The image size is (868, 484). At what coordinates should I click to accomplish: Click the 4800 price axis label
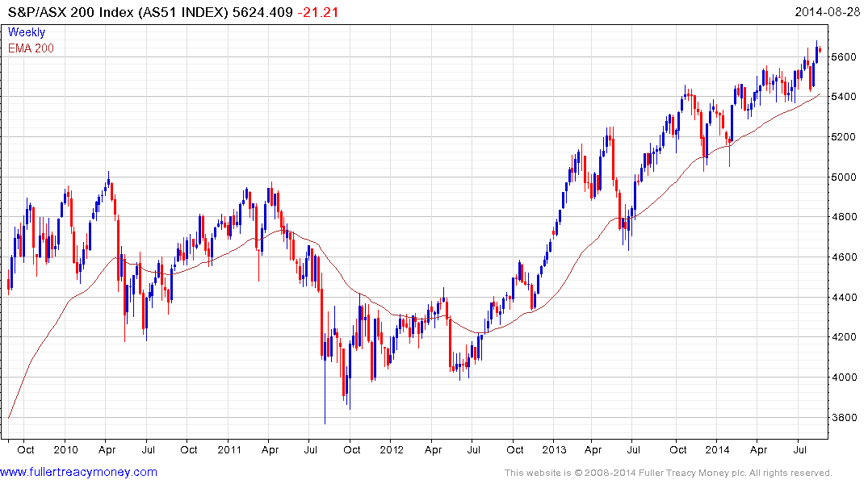click(844, 217)
